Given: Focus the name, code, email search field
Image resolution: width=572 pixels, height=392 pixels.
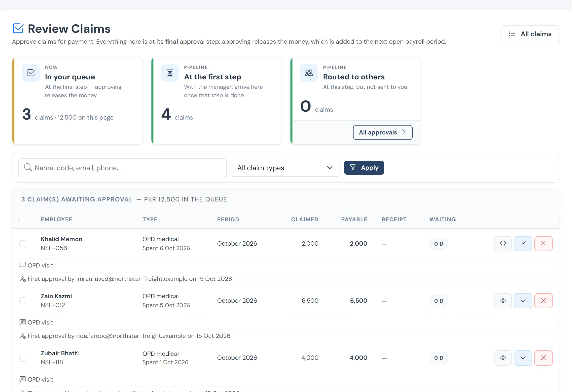Looking at the screenshot, I should point(123,168).
